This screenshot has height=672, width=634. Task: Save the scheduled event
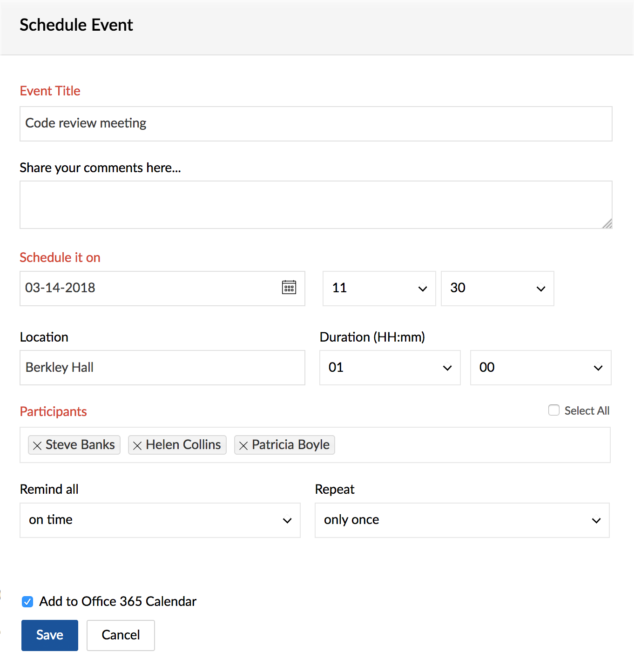coord(50,635)
